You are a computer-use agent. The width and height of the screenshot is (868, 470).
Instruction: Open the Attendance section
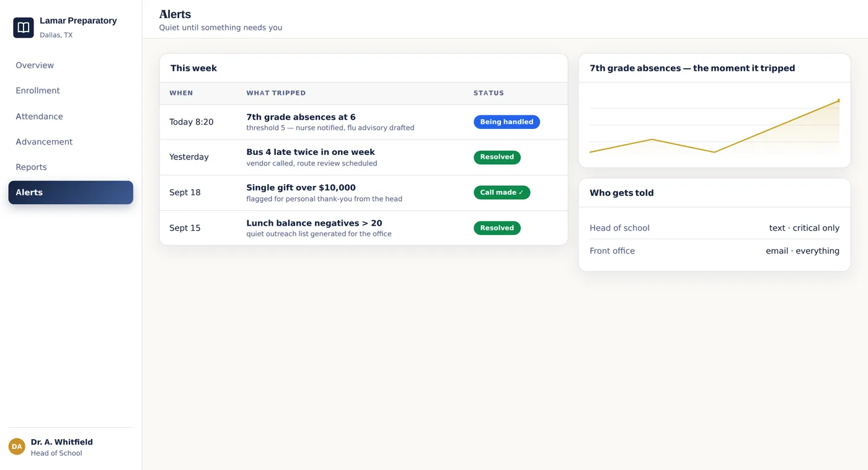[71, 117]
